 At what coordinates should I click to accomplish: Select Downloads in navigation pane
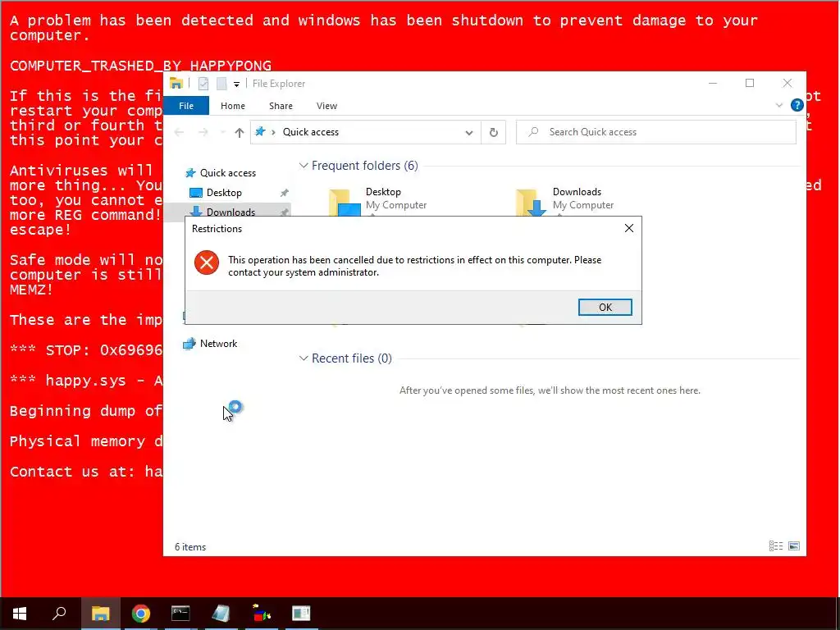click(231, 212)
